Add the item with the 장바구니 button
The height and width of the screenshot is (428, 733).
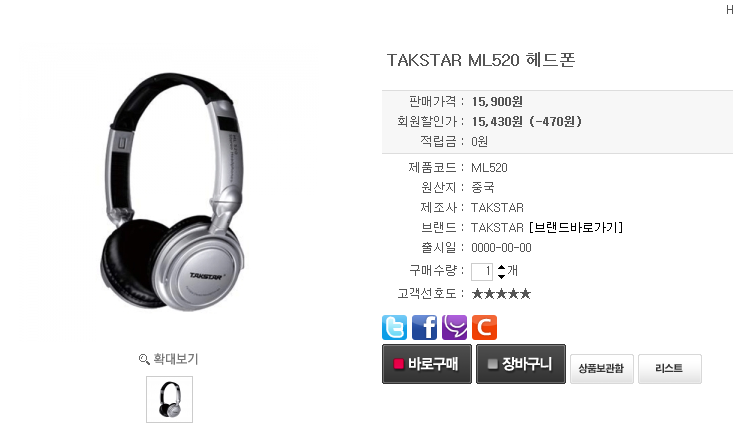(x=521, y=364)
